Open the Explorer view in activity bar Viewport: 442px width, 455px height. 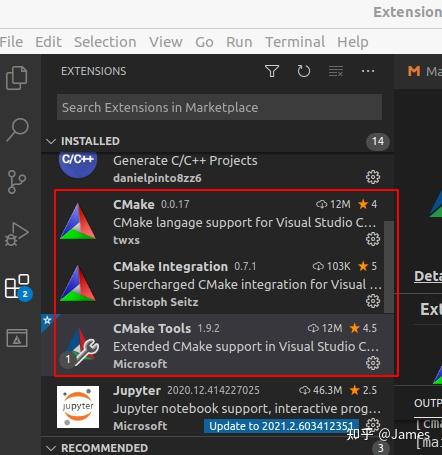(x=17, y=78)
